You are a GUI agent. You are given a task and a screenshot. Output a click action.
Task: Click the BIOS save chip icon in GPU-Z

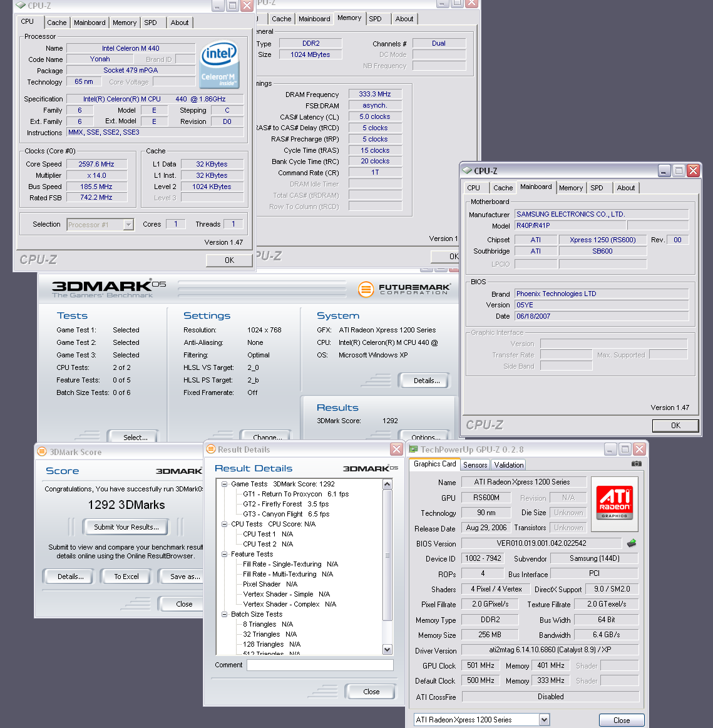coord(632,543)
